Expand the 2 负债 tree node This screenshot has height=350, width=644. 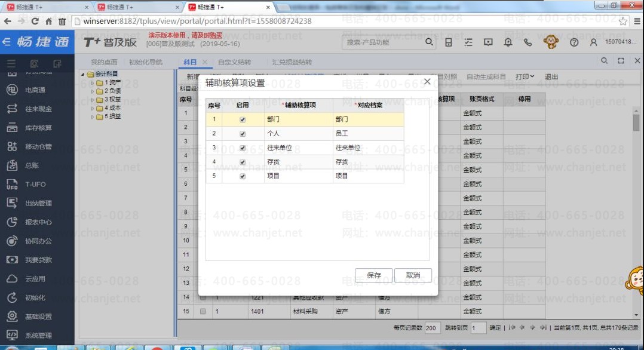coord(93,91)
